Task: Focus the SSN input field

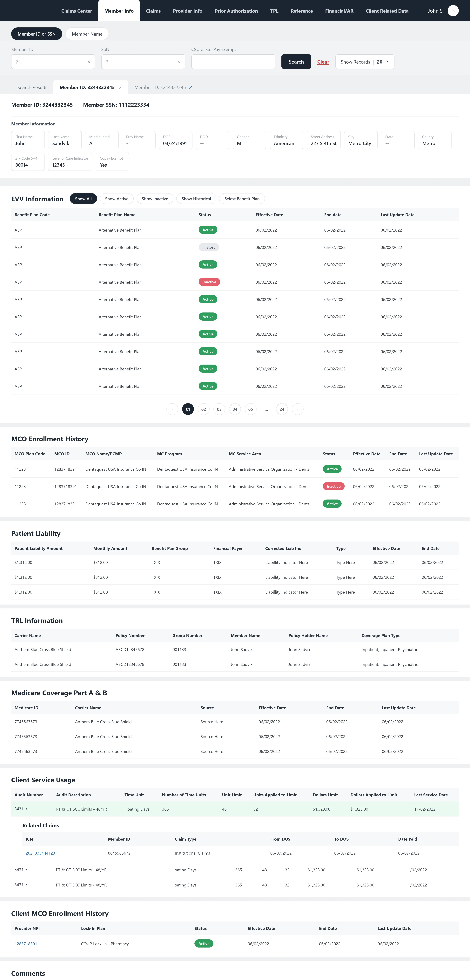Action: coord(143,62)
